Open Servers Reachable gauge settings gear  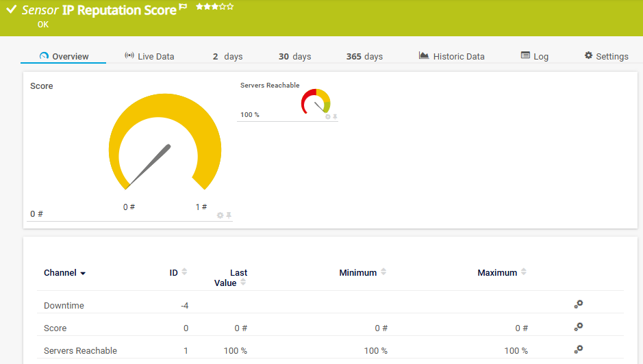(327, 117)
